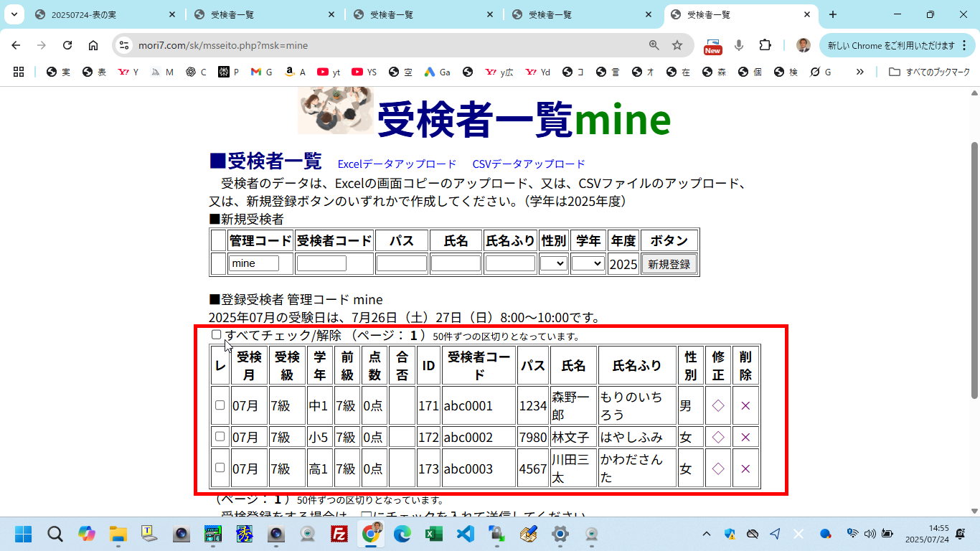Open the taskbar search icon

pyautogui.click(x=55, y=534)
